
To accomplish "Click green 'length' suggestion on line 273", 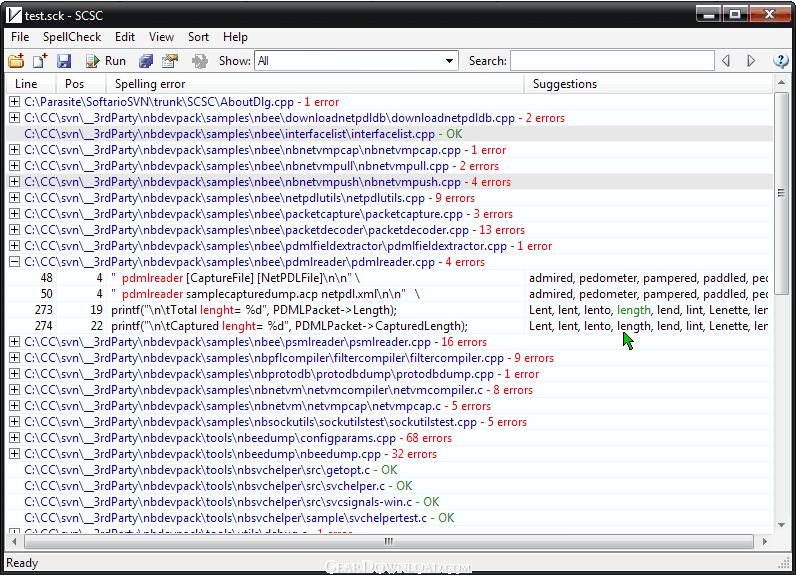I will [x=634, y=310].
